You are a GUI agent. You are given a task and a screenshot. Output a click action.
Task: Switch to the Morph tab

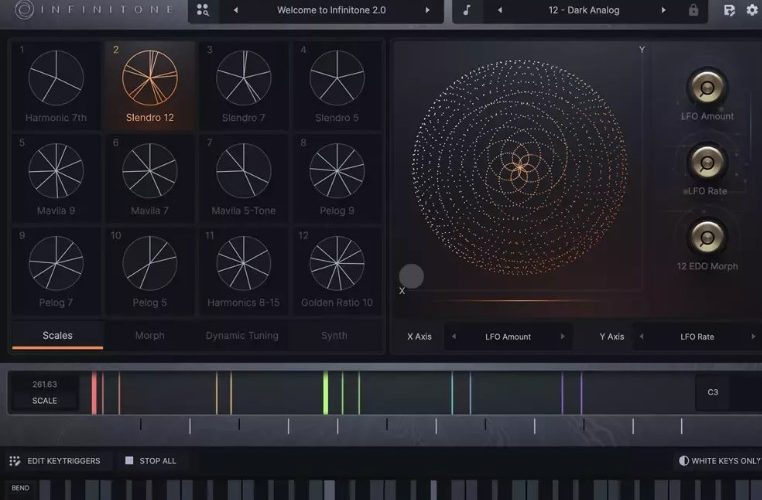150,335
